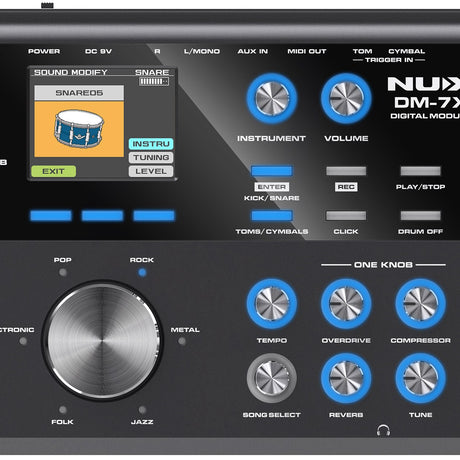Click the MIDI OUT label

[307, 51]
